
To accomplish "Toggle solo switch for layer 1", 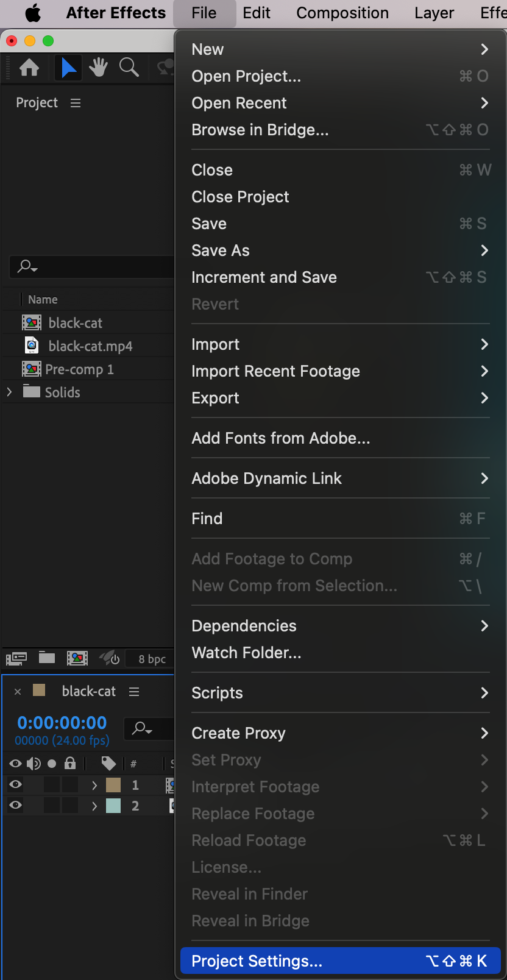I will pos(52,785).
